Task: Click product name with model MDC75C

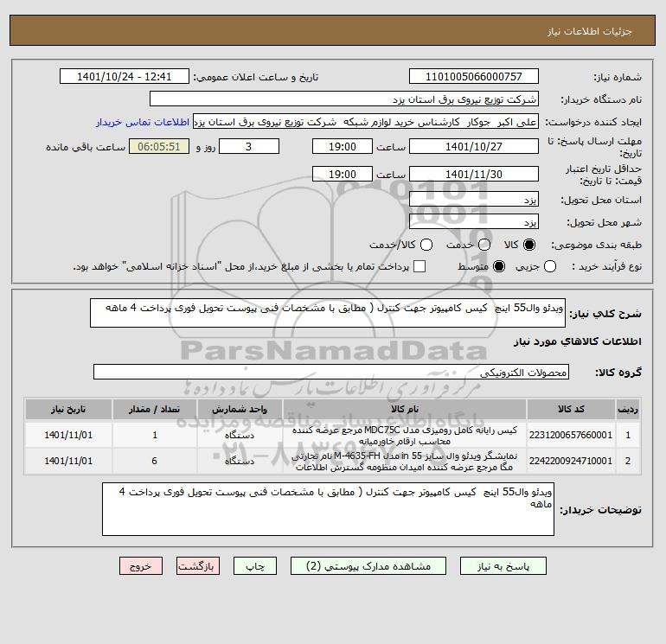Action: 405,436
